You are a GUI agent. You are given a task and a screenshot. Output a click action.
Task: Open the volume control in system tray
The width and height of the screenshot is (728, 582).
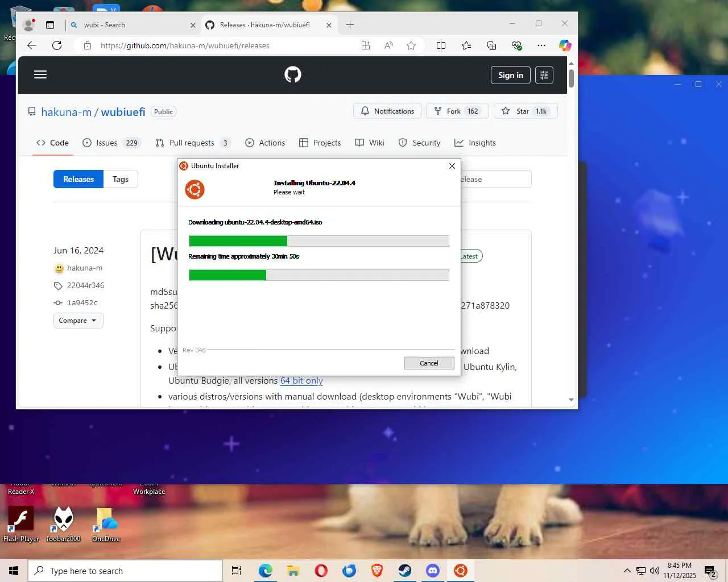pos(655,571)
